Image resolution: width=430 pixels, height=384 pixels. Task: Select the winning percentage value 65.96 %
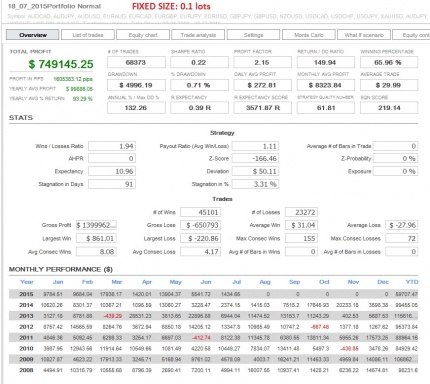tap(389, 62)
